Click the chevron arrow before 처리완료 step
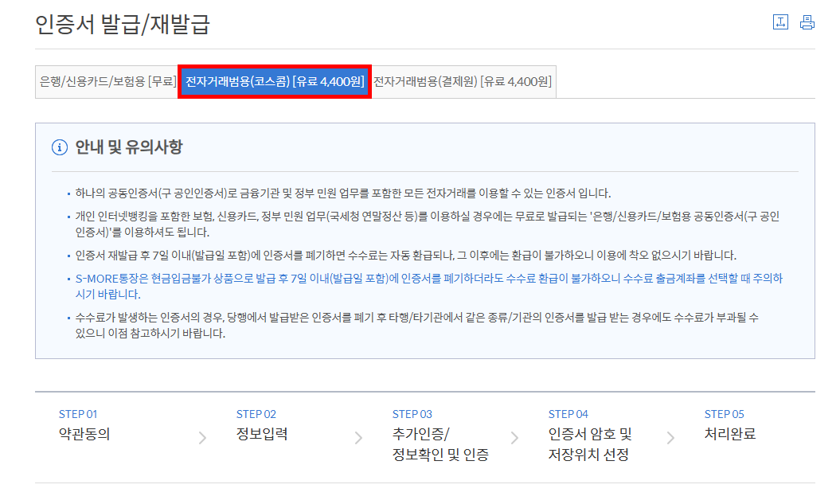 (670, 438)
